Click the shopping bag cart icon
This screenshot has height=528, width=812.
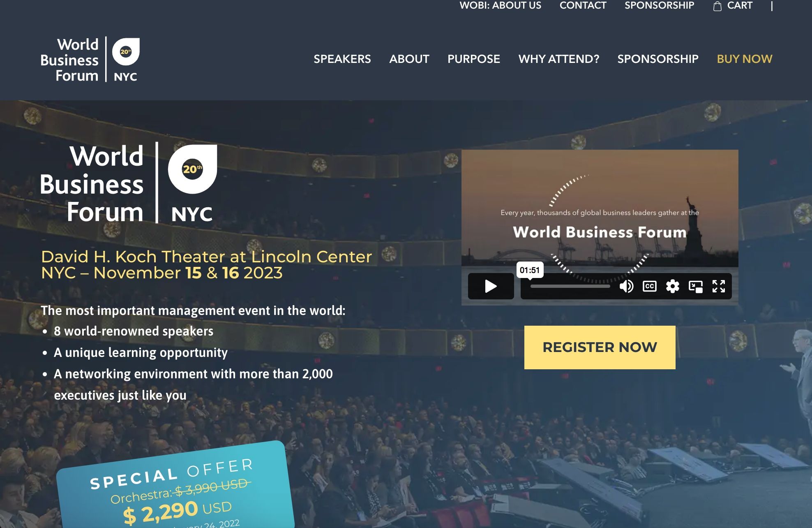tap(717, 6)
